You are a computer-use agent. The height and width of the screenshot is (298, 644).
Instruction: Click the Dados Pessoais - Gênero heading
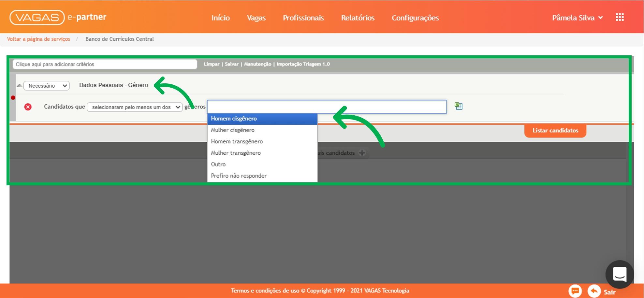point(114,85)
